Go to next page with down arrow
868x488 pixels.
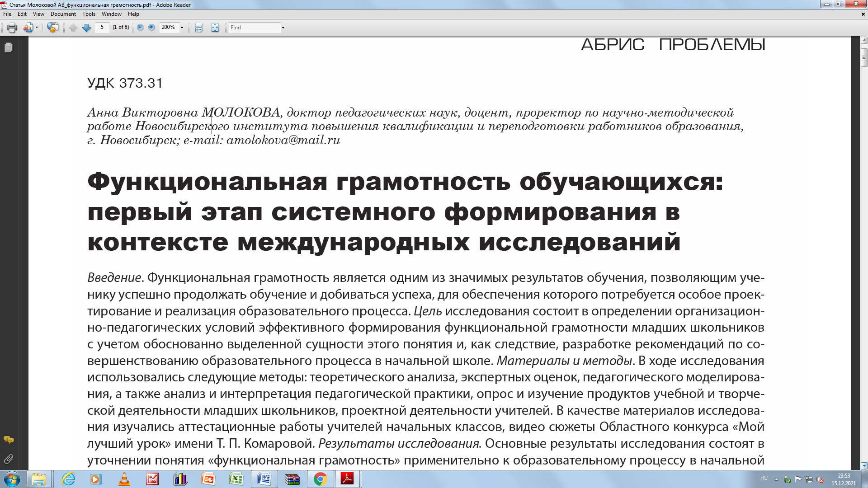[x=87, y=28]
